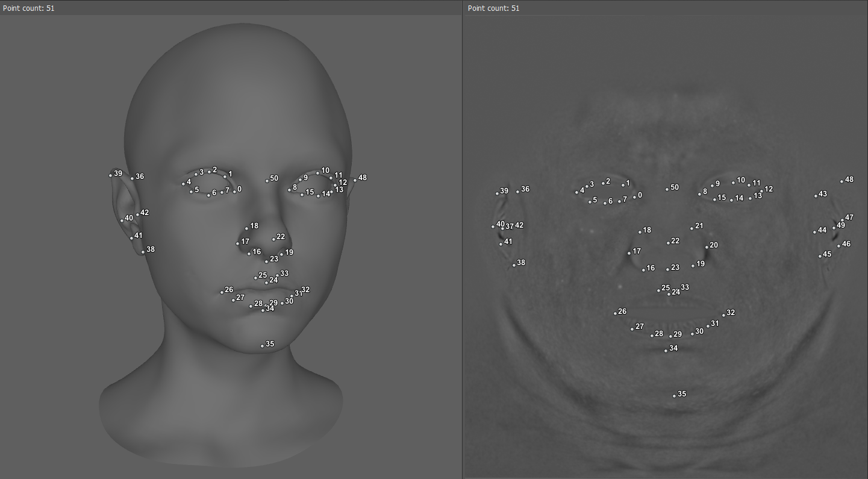This screenshot has width=868, height=479.
Task: Click nose landmark point 18 on the 3D head
Action: 246,228
